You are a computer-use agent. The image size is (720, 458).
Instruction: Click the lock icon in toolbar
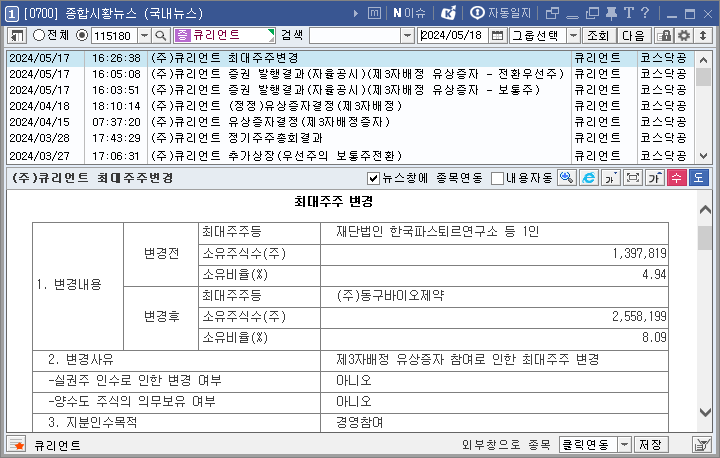pos(664,35)
